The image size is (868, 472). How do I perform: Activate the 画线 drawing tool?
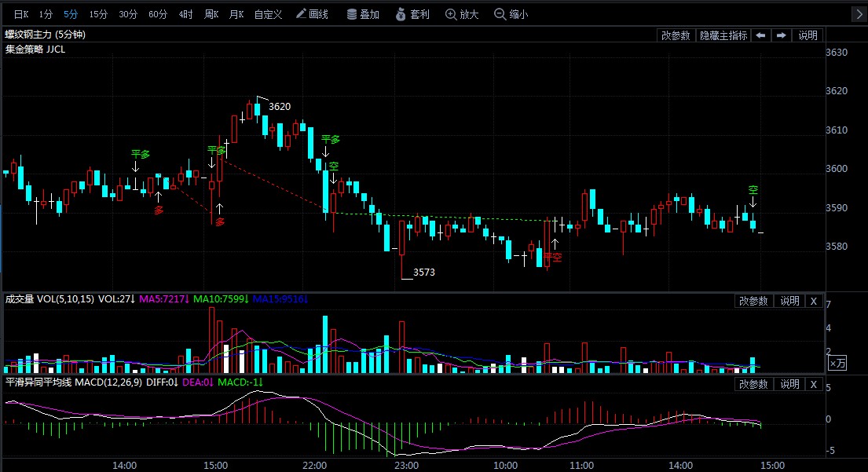(x=312, y=14)
